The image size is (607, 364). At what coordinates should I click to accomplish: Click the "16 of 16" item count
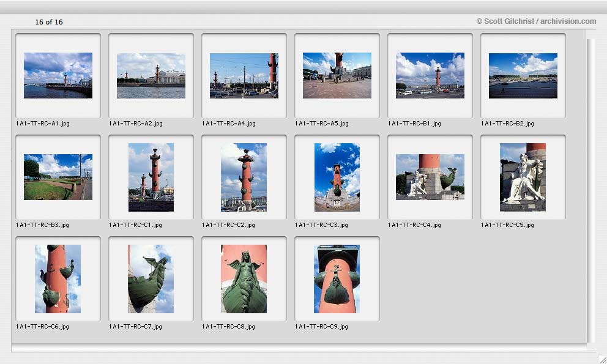click(x=49, y=22)
